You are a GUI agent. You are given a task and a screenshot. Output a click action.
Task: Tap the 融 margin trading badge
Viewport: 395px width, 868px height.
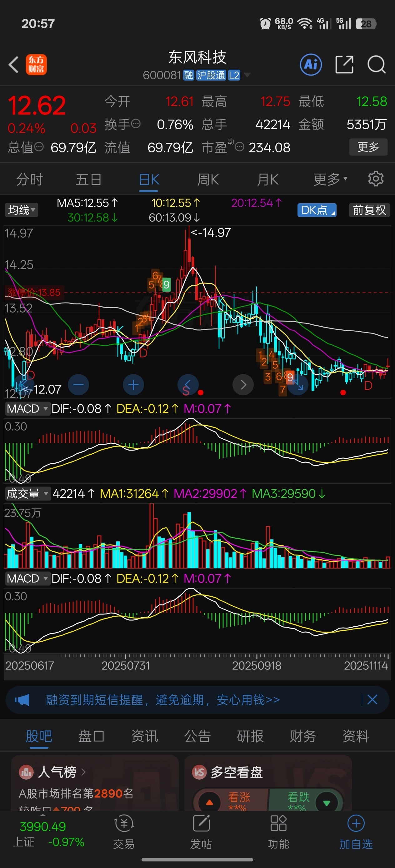click(x=188, y=75)
